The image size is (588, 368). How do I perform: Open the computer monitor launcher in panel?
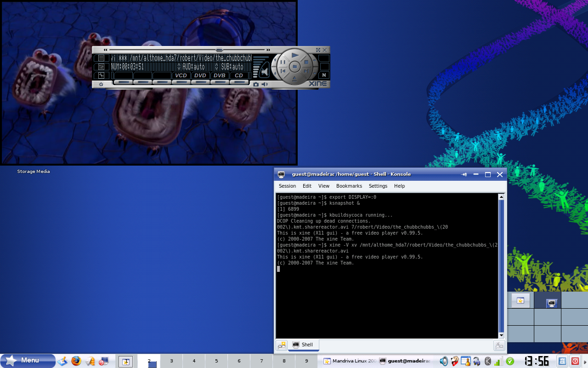click(104, 361)
